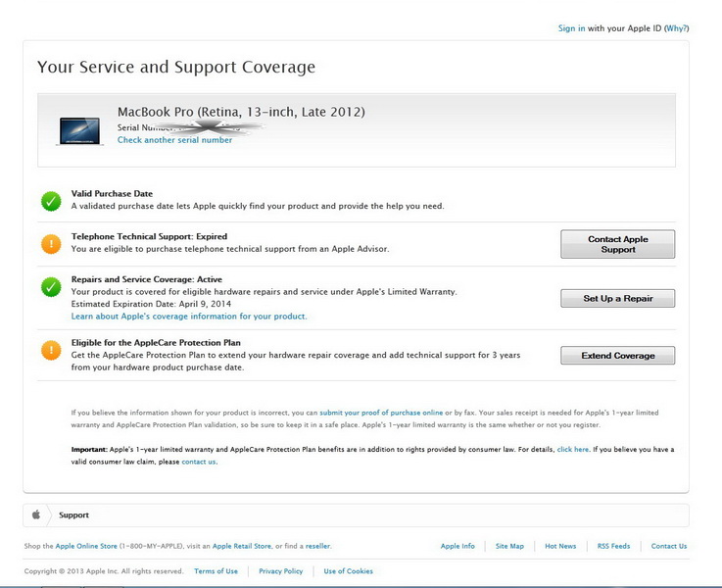Click green checkmark beside Repairs and Service Coverage
The image size is (722, 588).
coord(51,287)
